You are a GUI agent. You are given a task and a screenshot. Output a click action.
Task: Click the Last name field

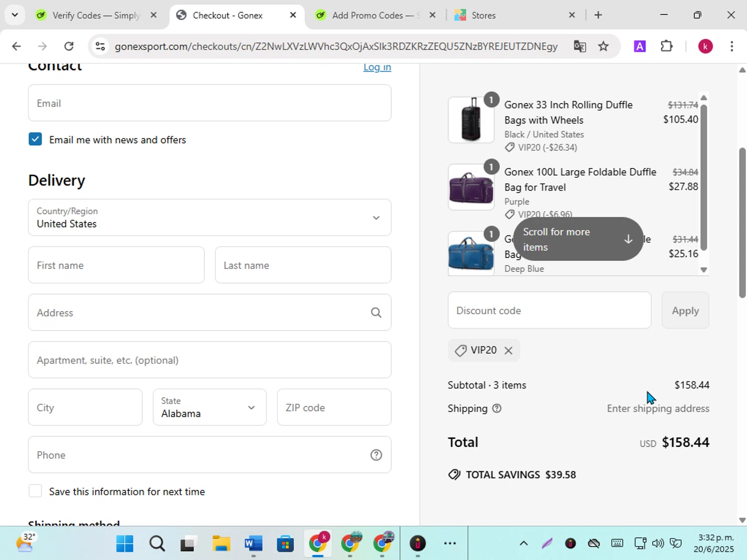click(x=303, y=265)
